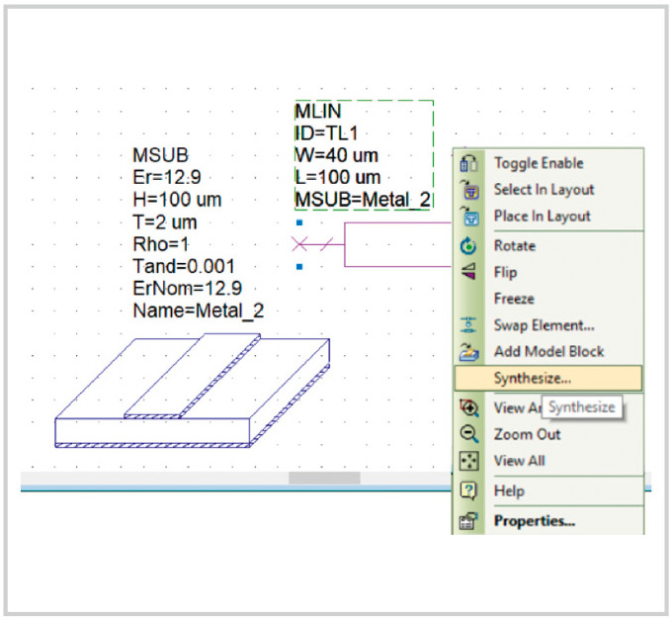
Task: Click the Help question mark icon
Action: coord(470,491)
